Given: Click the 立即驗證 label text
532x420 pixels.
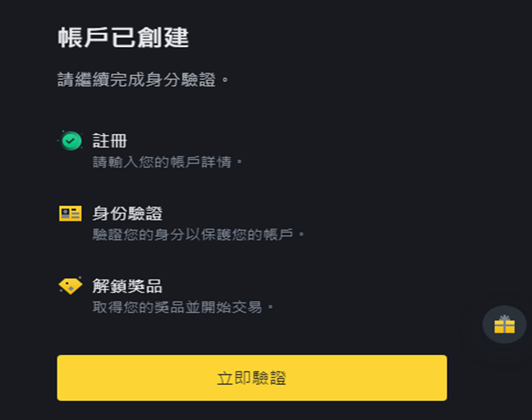Looking at the screenshot, I should click(x=252, y=378).
